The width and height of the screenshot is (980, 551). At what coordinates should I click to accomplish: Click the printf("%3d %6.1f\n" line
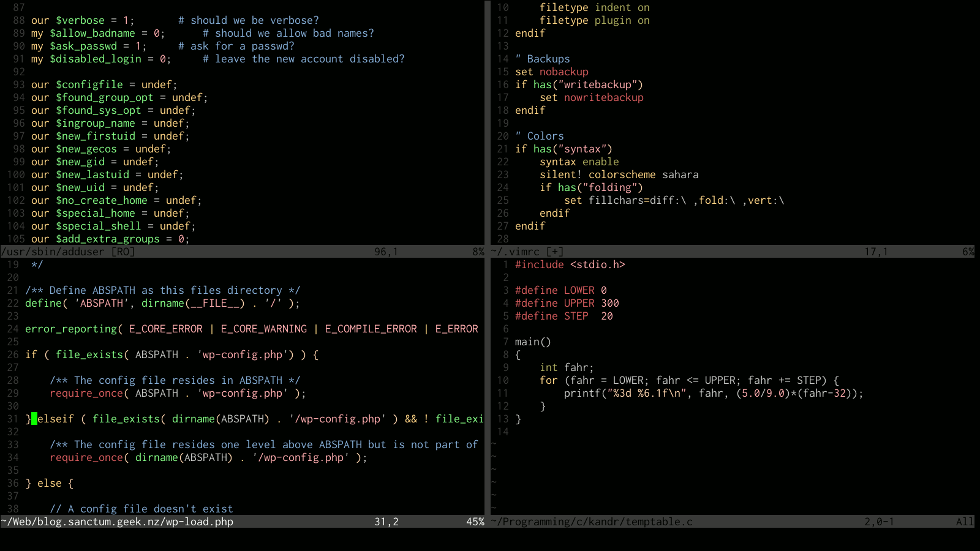click(x=714, y=393)
